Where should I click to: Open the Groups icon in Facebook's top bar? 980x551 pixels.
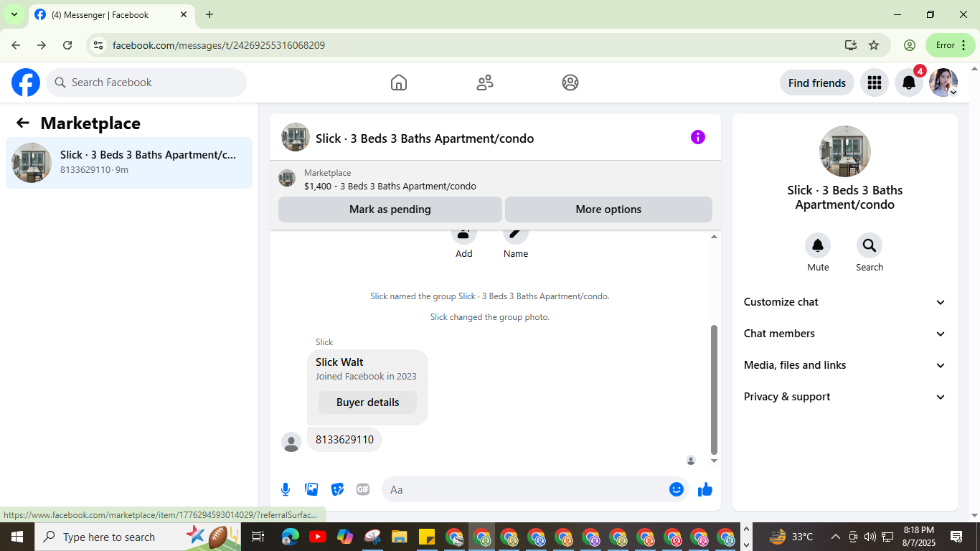tap(570, 83)
